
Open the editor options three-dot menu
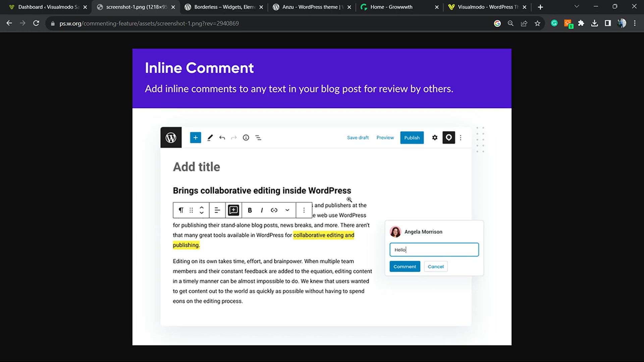(x=461, y=137)
